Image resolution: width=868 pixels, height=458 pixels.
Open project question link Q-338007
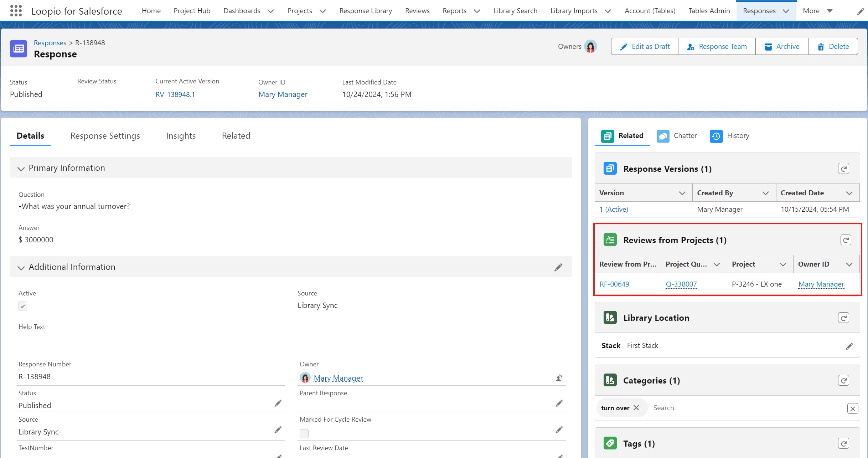tap(681, 284)
